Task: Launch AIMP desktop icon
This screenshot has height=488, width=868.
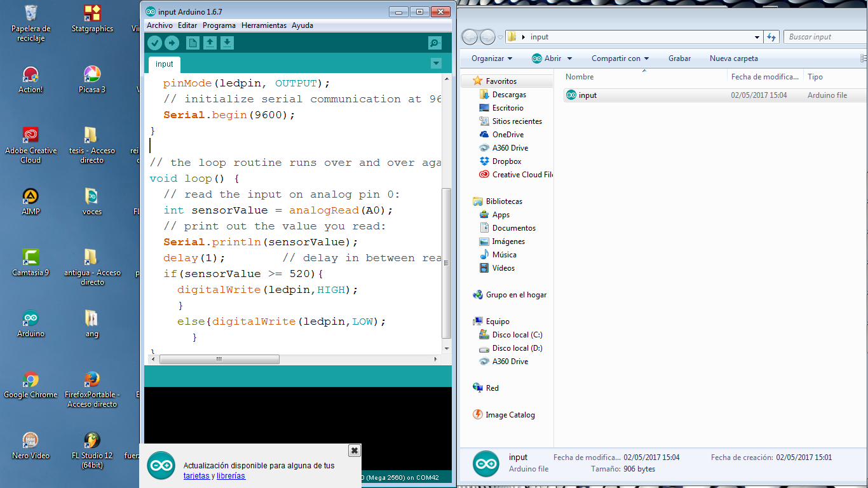Action: click(x=31, y=201)
